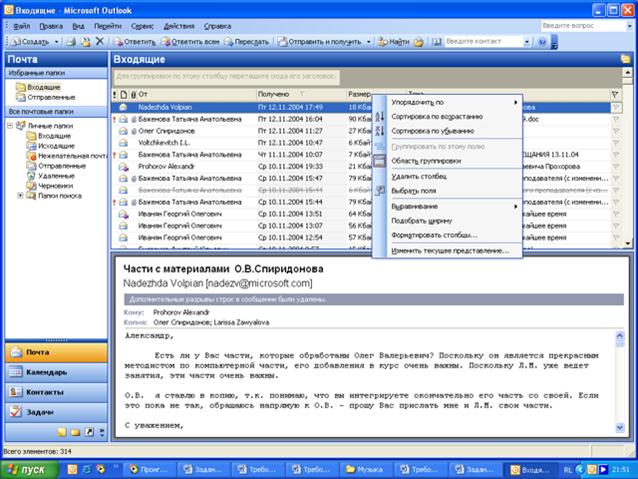Open the Действия menu
Viewport: 638px width, 479px height.
179,26
